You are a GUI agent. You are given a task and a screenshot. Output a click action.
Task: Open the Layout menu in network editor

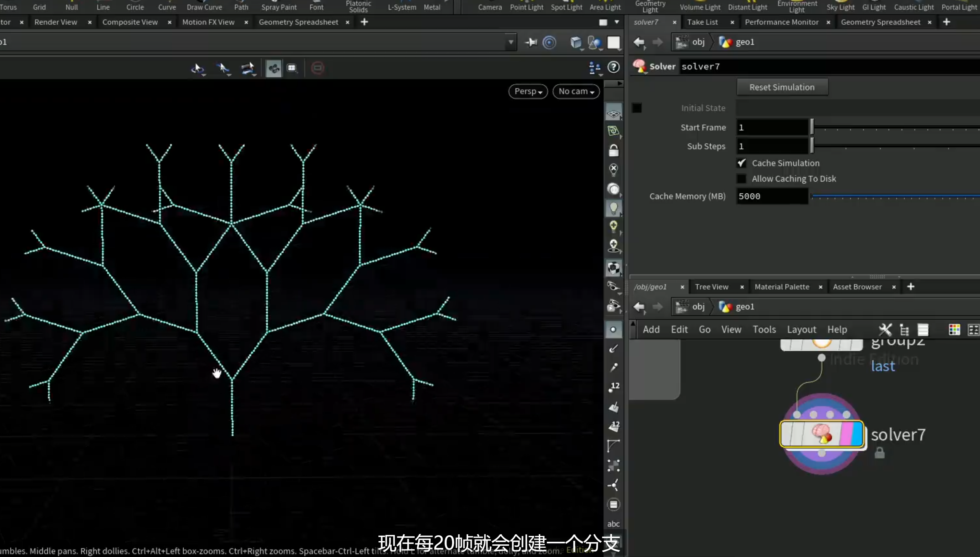(801, 329)
